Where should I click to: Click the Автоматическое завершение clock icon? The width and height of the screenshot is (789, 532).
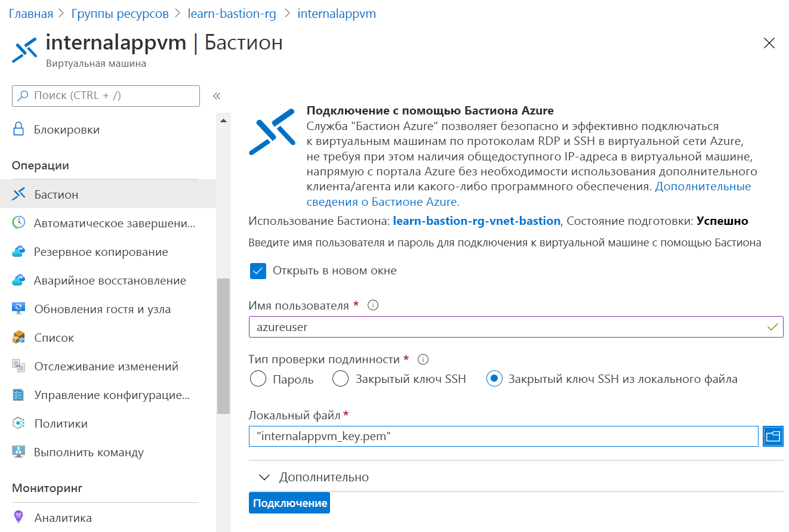click(x=19, y=222)
